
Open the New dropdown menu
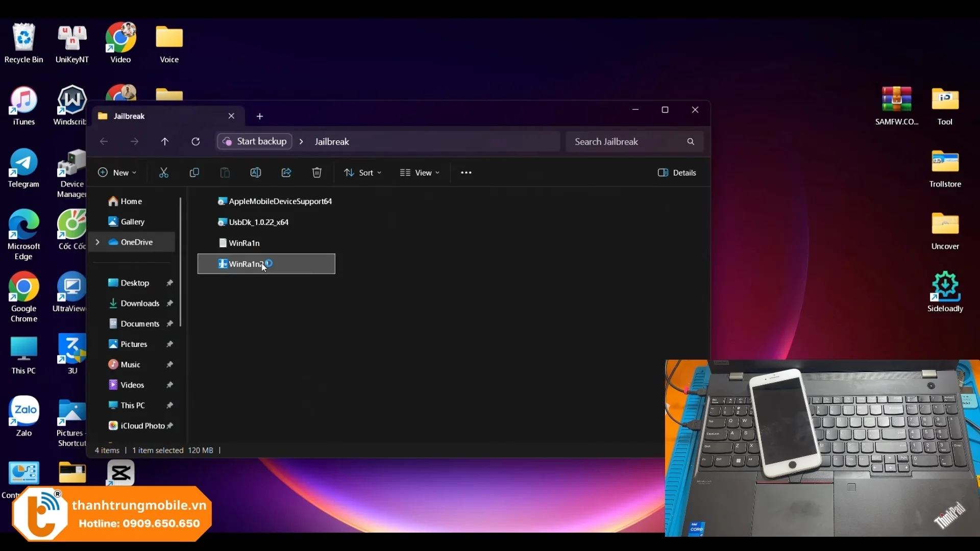(117, 173)
